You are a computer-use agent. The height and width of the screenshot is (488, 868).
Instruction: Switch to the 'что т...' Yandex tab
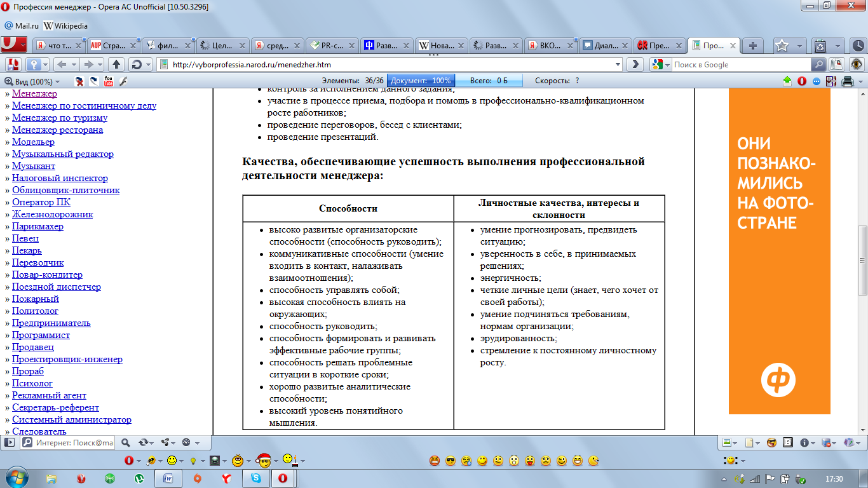59,45
